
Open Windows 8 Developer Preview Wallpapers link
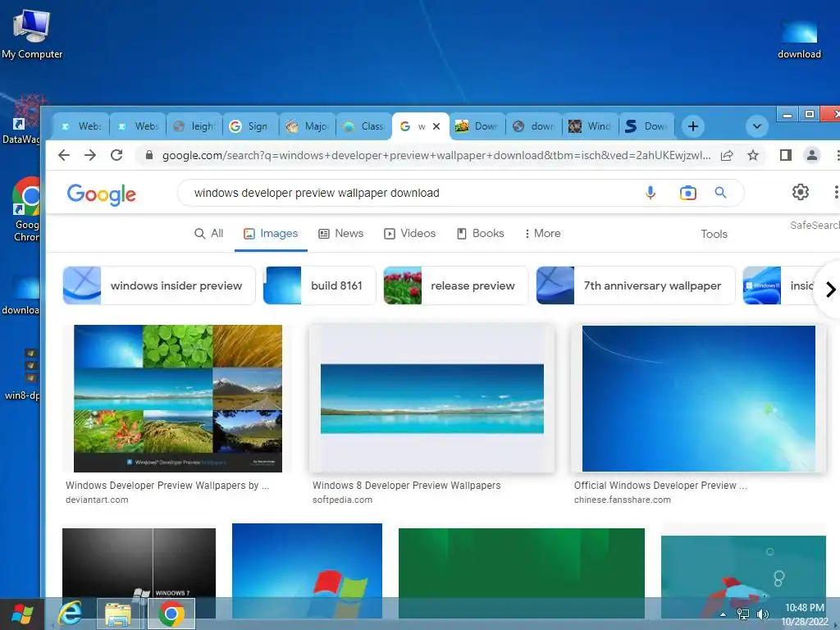pyautogui.click(x=407, y=486)
